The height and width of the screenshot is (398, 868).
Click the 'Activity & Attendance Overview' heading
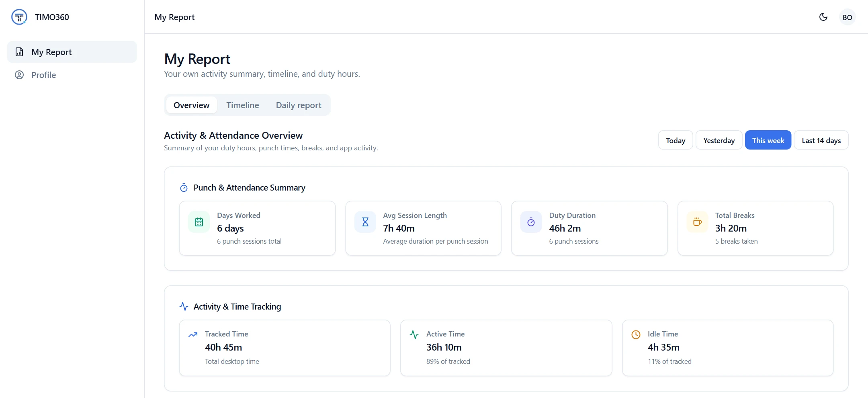(x=233, y=135)
